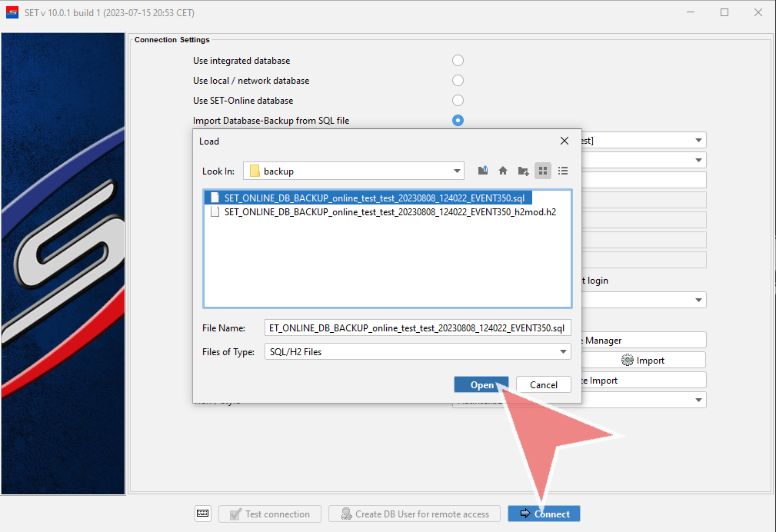This screenshot has width=776, height=532.
Task: Switch to the details list view
Action: 563,171
